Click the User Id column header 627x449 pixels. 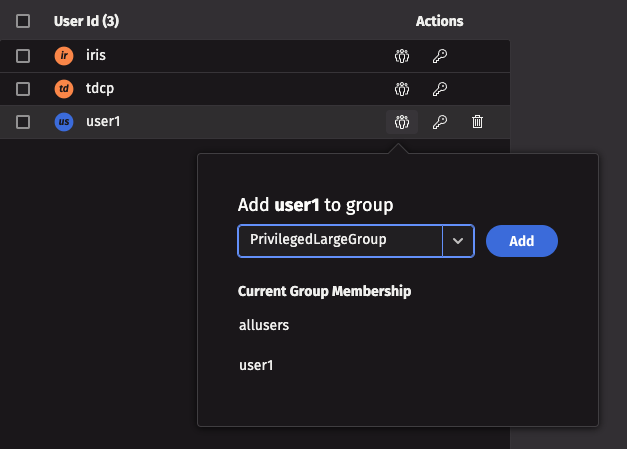click(x=86, y=21)
